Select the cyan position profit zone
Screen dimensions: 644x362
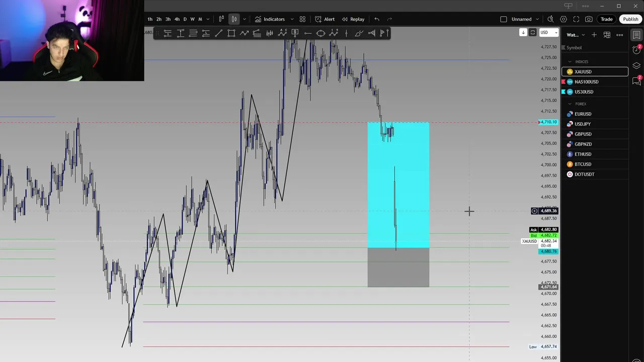pos(398,185)
